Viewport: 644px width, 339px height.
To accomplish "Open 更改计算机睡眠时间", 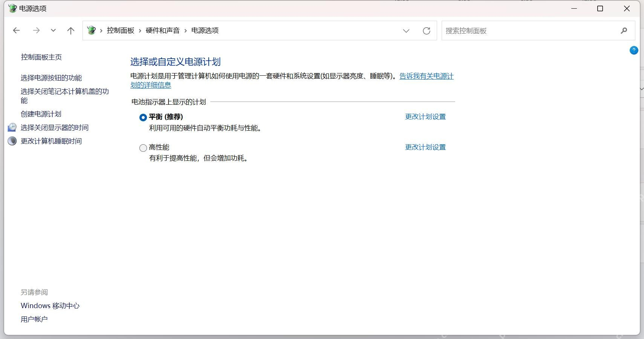I will click(51, 141).
